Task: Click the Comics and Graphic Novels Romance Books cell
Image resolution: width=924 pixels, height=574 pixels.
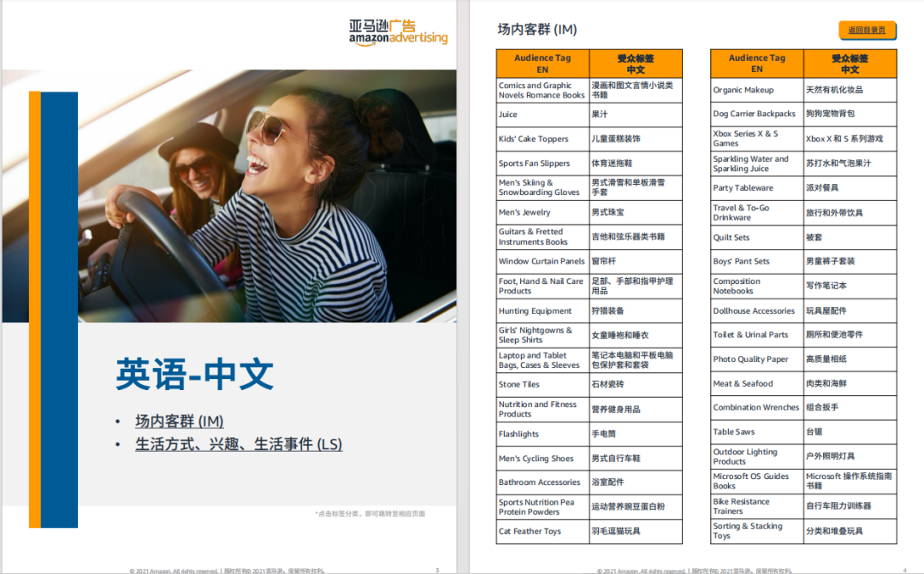Action: [x=541, y=89]
